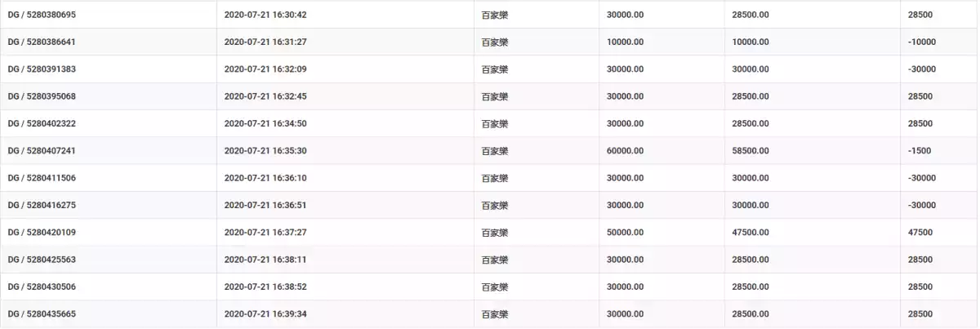This screenshot has width=980, height=329.
Task: Select timestamp 2020-07-21 16:34:50
Action: point(265,124)
